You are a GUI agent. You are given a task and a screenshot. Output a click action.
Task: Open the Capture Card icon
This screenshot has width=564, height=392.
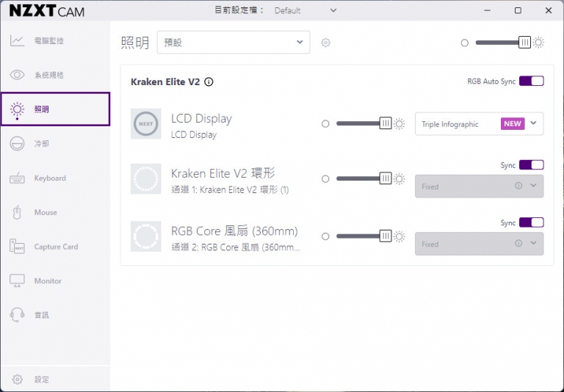pos(17,247)
